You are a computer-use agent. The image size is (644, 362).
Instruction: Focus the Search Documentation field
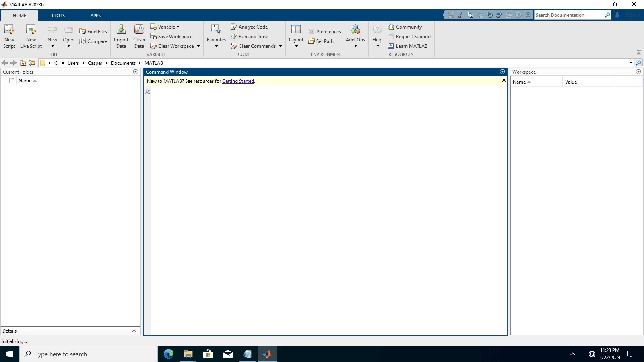(569, 15)
